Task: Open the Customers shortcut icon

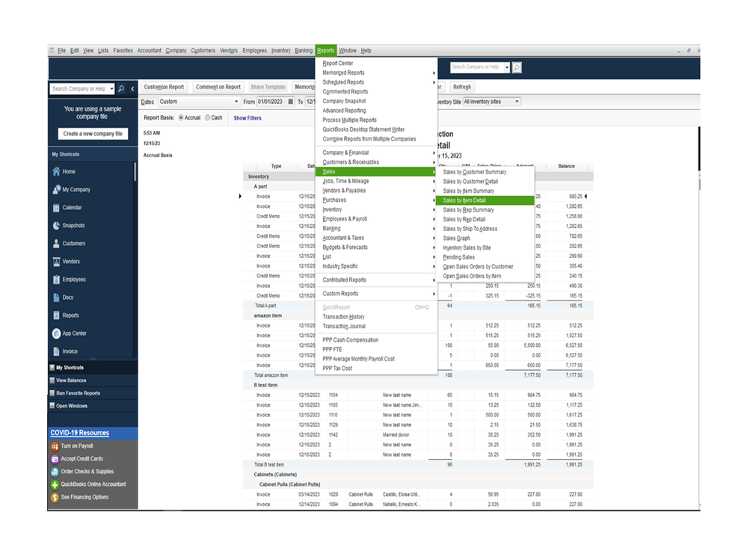Action: [56, 243]
